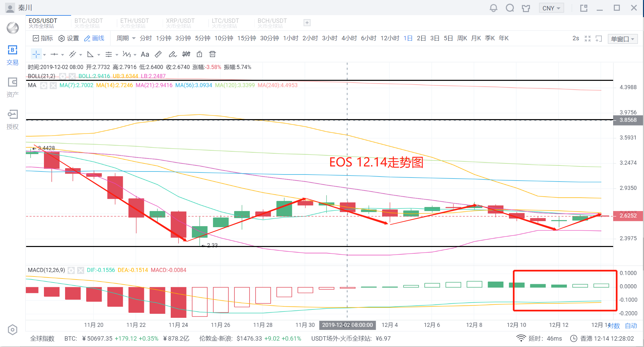Toggle the candlestick style icon
Image resolution: width=644 pixels, height=347 pixels.
click(x=186, y=54)
